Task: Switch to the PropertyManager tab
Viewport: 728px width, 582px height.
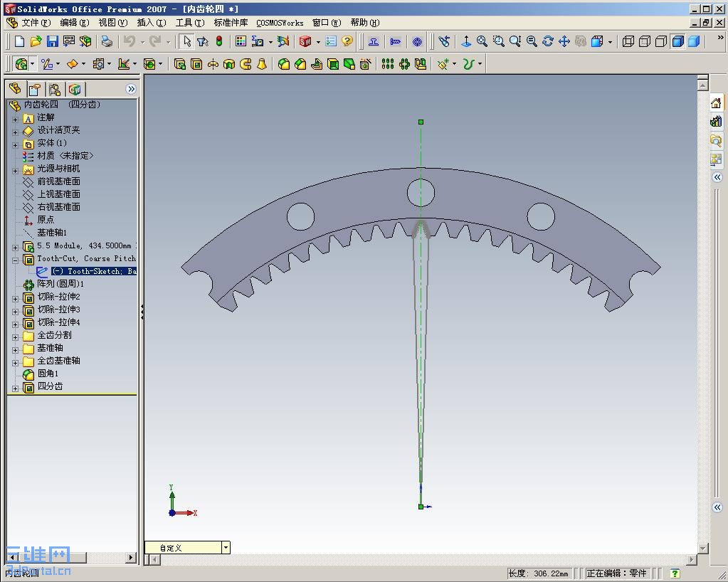Action: coord(35,89)
